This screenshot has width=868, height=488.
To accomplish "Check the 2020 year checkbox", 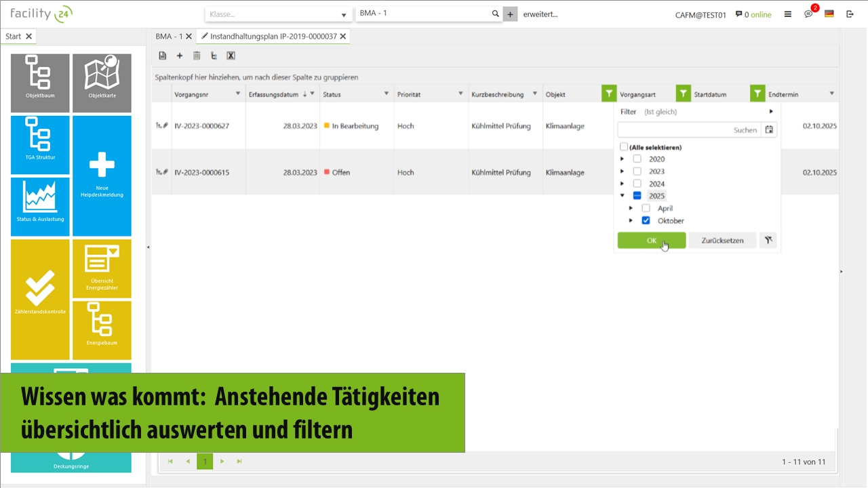I will (637, 159).
